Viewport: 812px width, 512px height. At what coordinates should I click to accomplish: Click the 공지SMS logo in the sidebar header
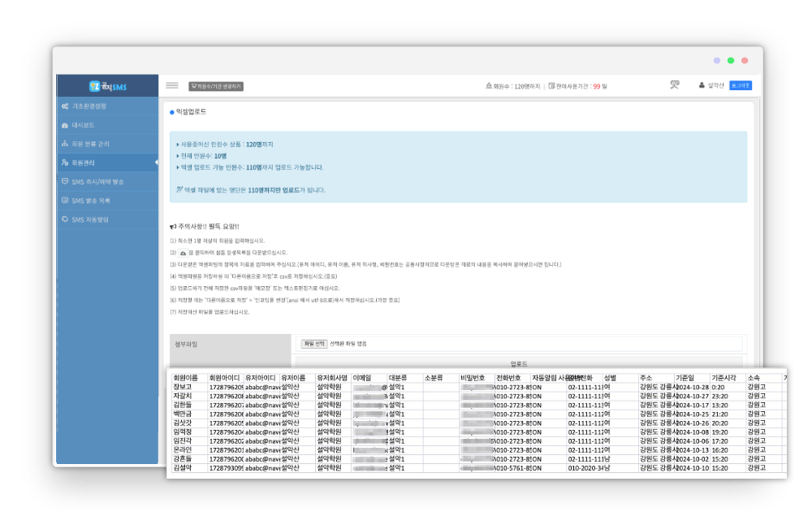click(x=108, y=86)
